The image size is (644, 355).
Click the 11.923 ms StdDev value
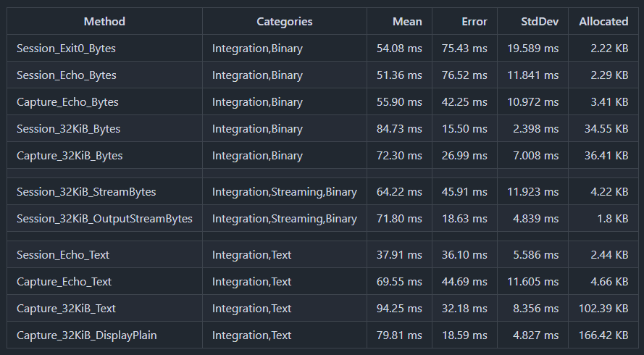532,192
